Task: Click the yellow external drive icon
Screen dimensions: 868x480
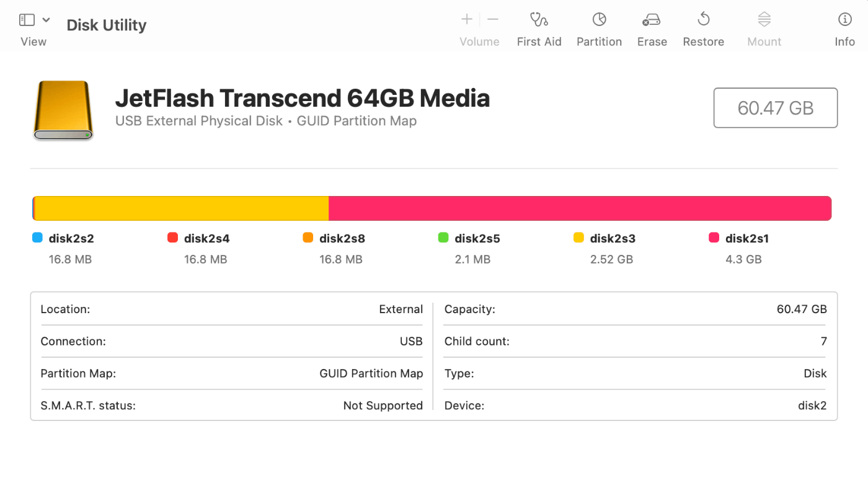Action: 63,110
